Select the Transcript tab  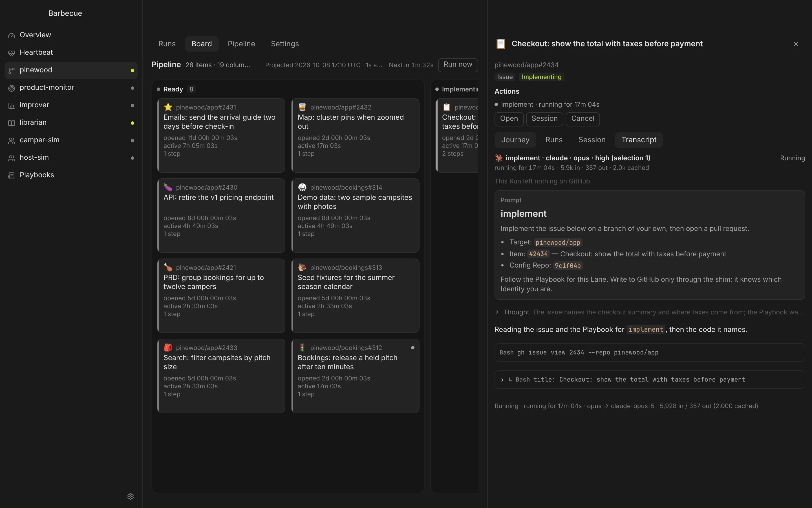639,140
